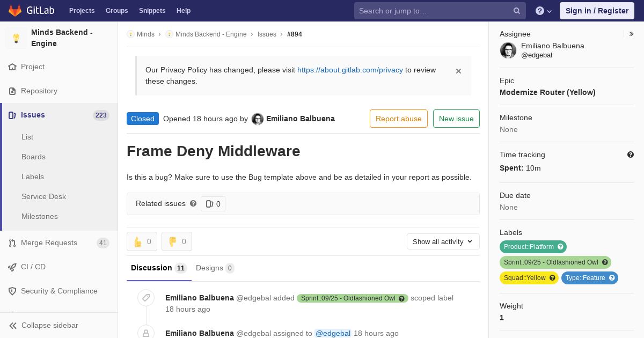Go to Boards in sidebar
The width and height of the screenshot is (644, 338).
tap(33, 157)
